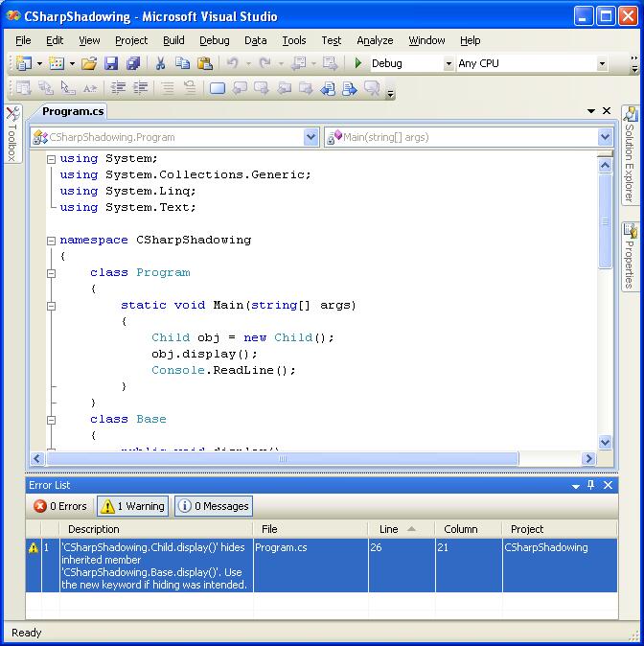
Task: Click the Increase Indent icon
Action: [x=141, y=88]
